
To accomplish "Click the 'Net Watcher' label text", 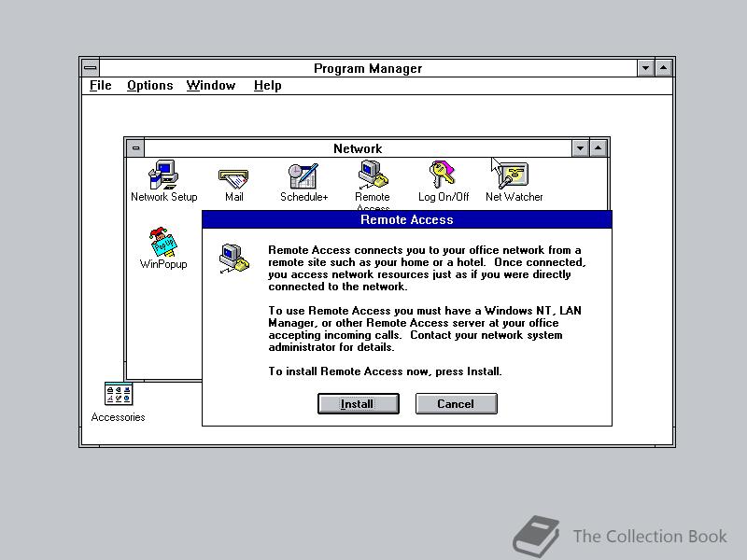I will (514, 197).
